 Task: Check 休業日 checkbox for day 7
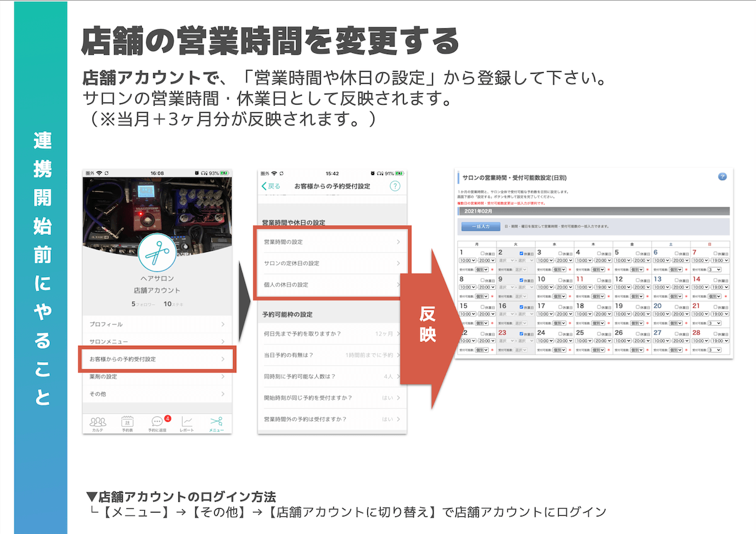click(715, 253)
